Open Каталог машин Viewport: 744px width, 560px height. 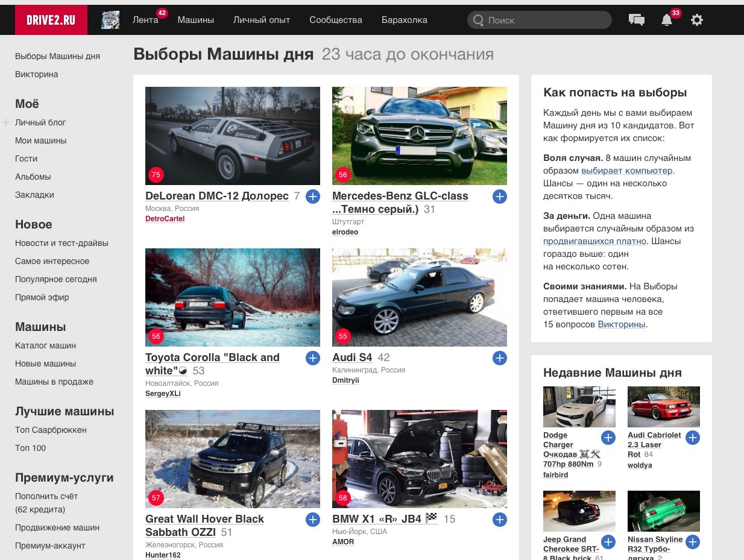[46, 345]
